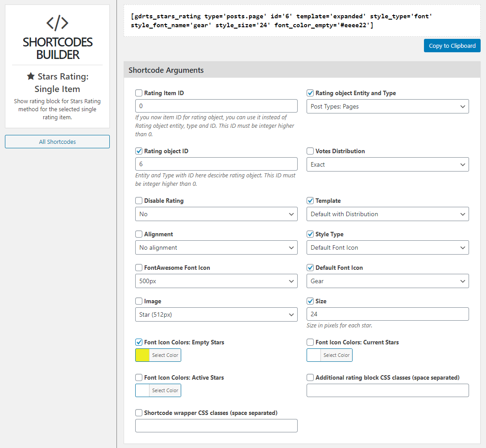
Task: Open Select Color for Active Stars
Action: [165, 390]
